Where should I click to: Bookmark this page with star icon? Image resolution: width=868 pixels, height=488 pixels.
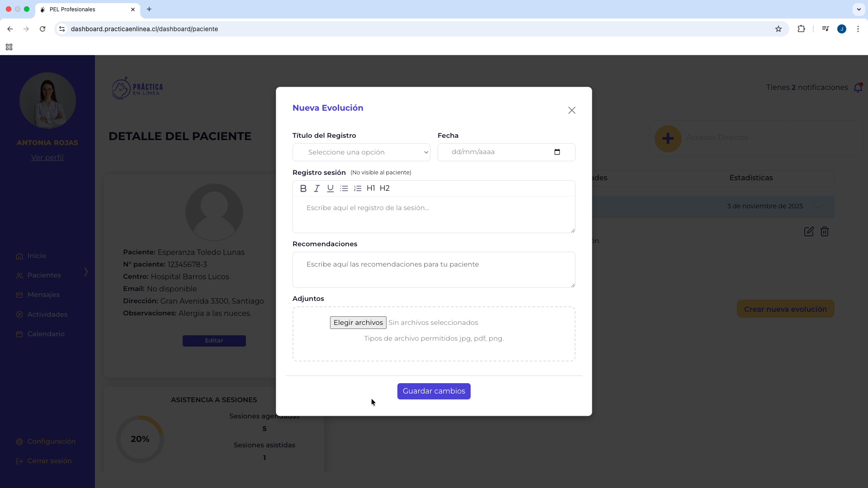coord(778,29)
